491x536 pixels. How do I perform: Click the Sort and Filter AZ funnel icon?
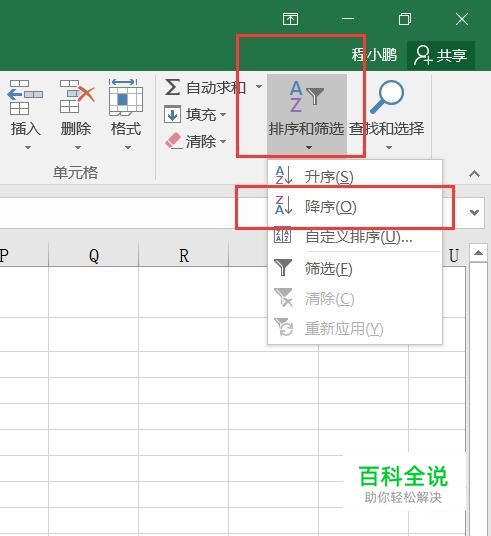307,97
